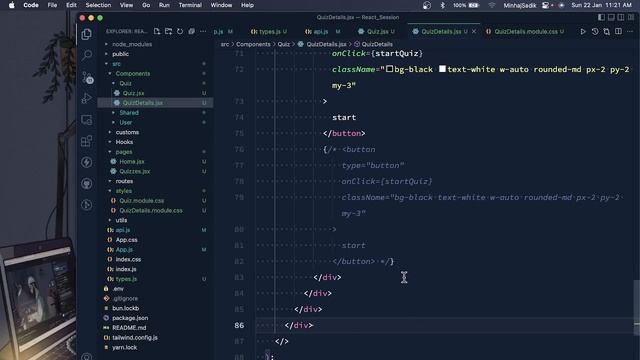Screen dimensions: 640x360
Task: Open the View menu
Action: 127,5
